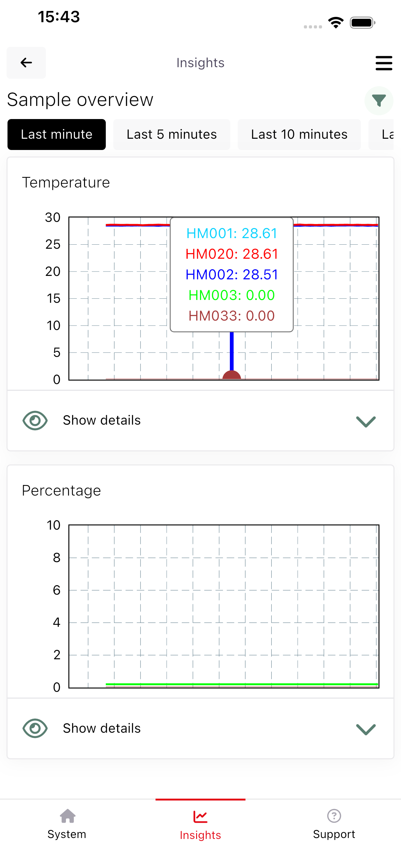Expand Temperature details with the chevron
401x868 pixels.
point(366,422)
